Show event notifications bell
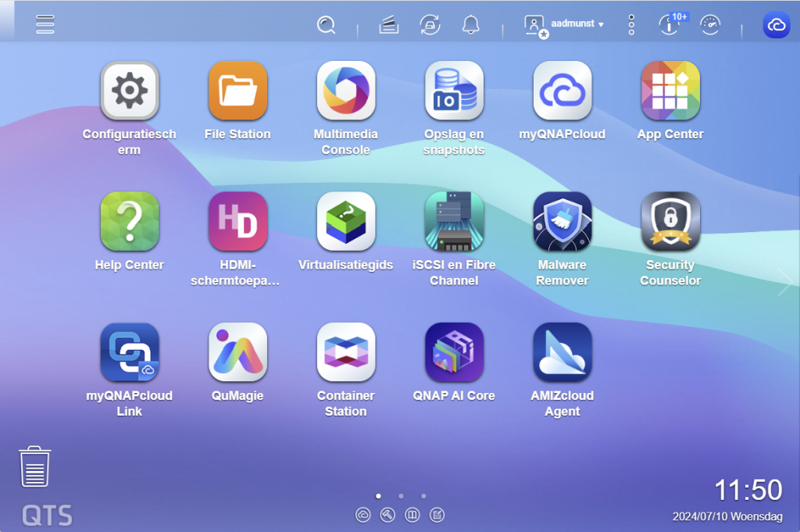This screenshot has height=532, width=800. (x=470, y=24)
